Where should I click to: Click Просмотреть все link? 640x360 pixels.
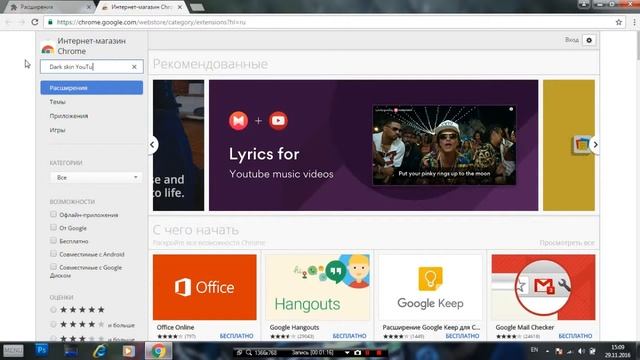click(567, 243)
